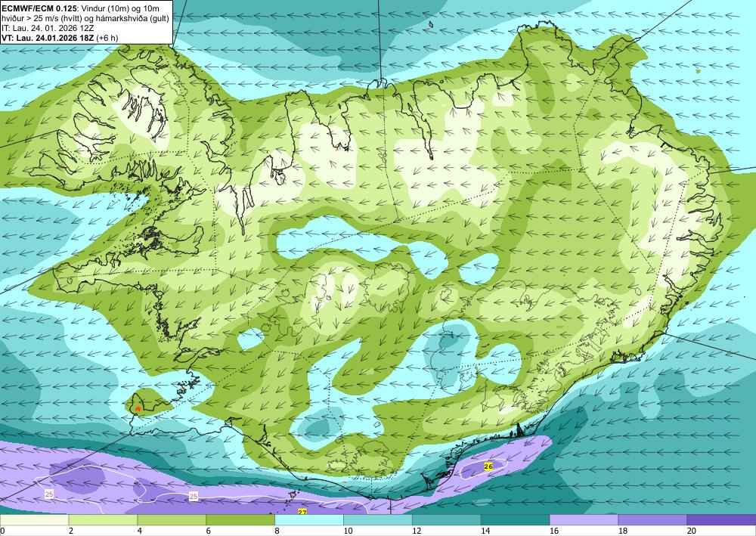Click the darkest purple legend swatch above 20

[721, 520]
